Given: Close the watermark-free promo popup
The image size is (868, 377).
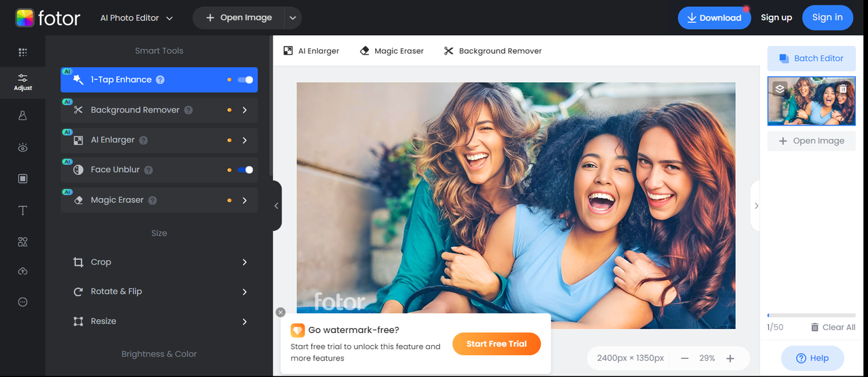Looking at the screenshot, I should tap(281, 313).
